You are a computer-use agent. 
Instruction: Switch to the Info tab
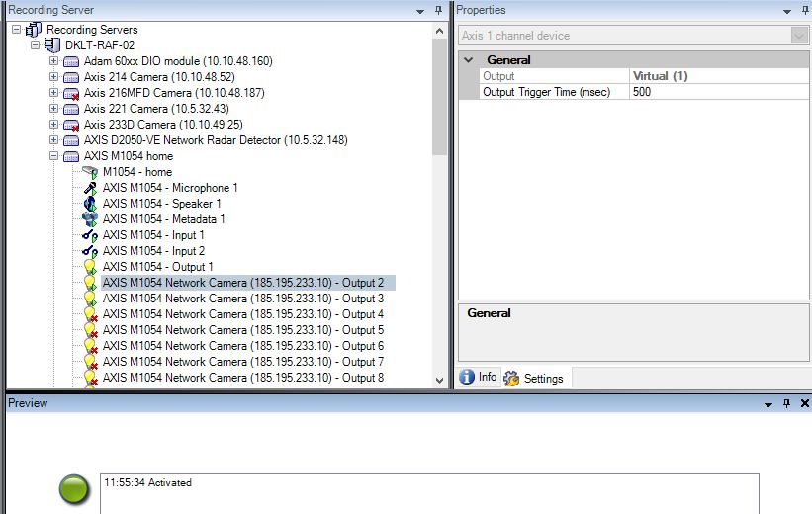point(479,377)
